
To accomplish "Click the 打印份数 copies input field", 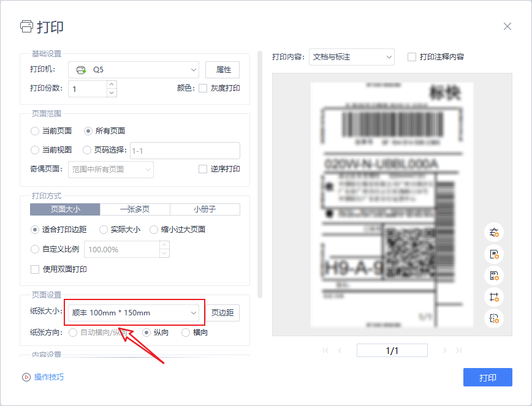I will pos(88,89).
